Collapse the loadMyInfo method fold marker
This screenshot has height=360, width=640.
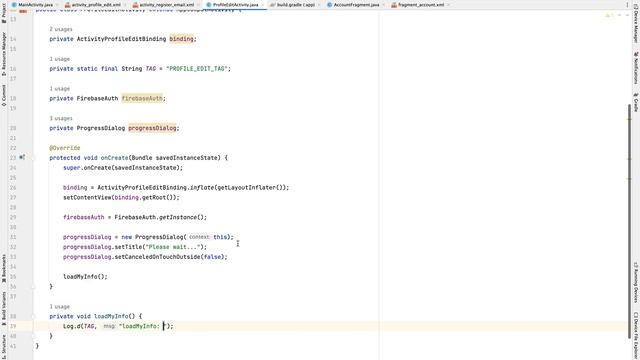point(33,316)
